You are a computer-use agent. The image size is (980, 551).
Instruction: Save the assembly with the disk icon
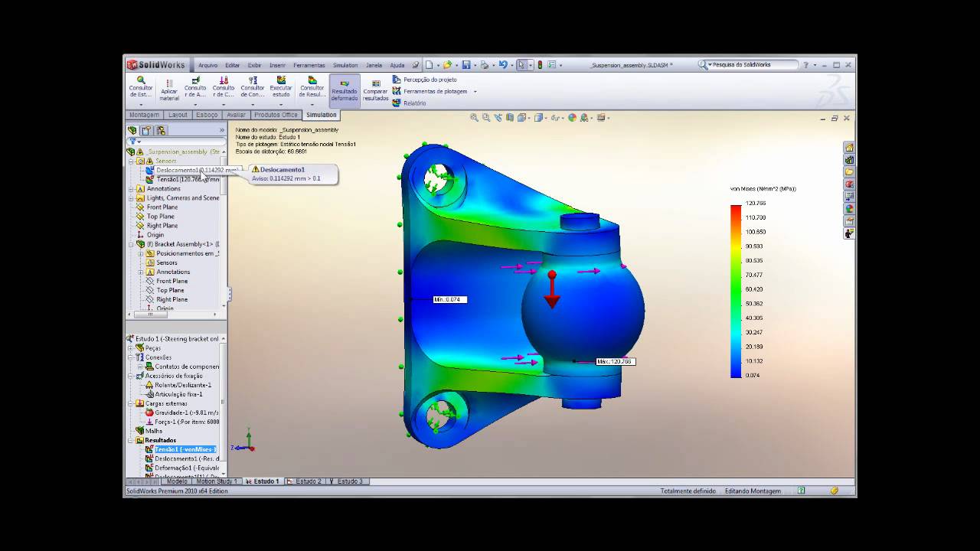[465, 65]
